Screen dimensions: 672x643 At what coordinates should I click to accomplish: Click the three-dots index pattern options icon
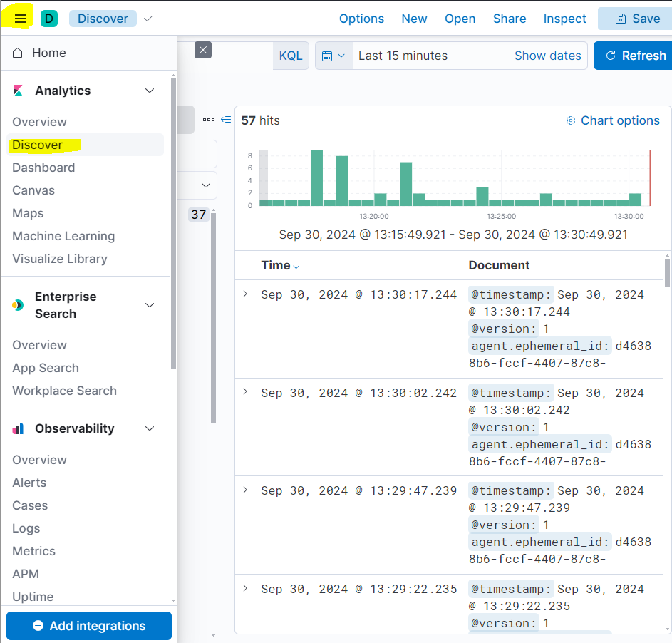coord(209,120)
